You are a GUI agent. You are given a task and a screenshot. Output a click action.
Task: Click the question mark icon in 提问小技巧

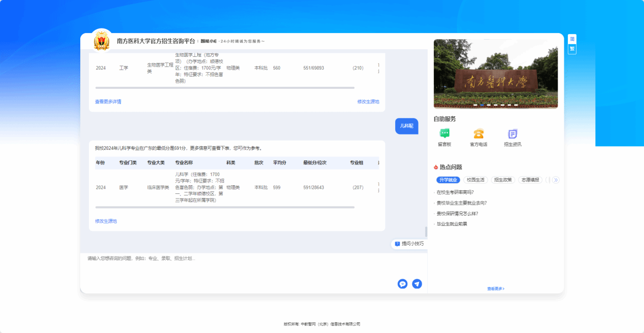click(x=397, y=244)
